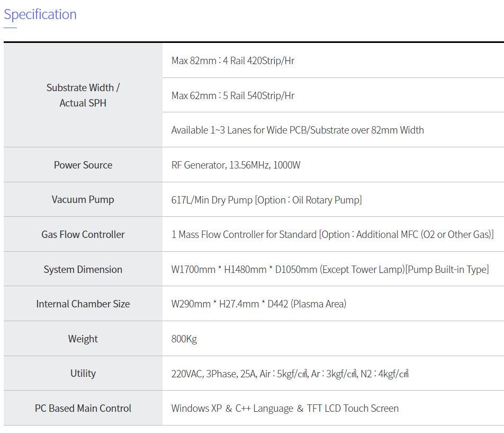
Task: Select the 220VAC 3Phase utility value
Action: (x=290, y=374)
